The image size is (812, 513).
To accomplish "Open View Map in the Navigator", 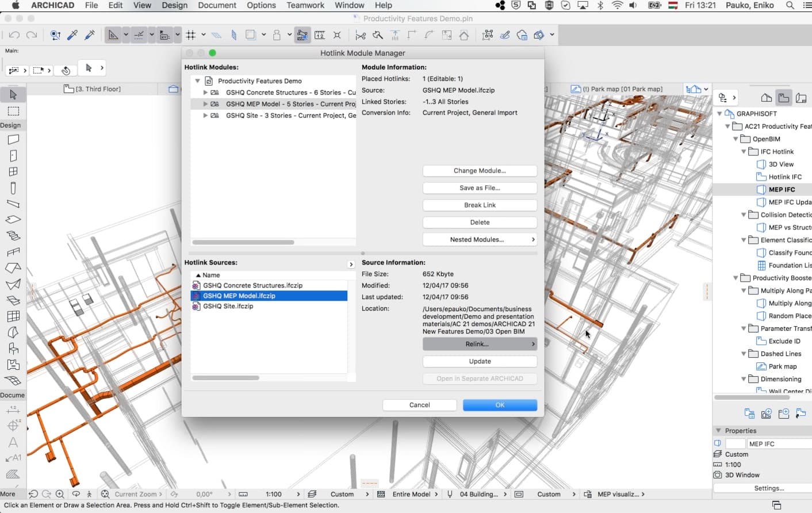I will [x=784, y=98].
